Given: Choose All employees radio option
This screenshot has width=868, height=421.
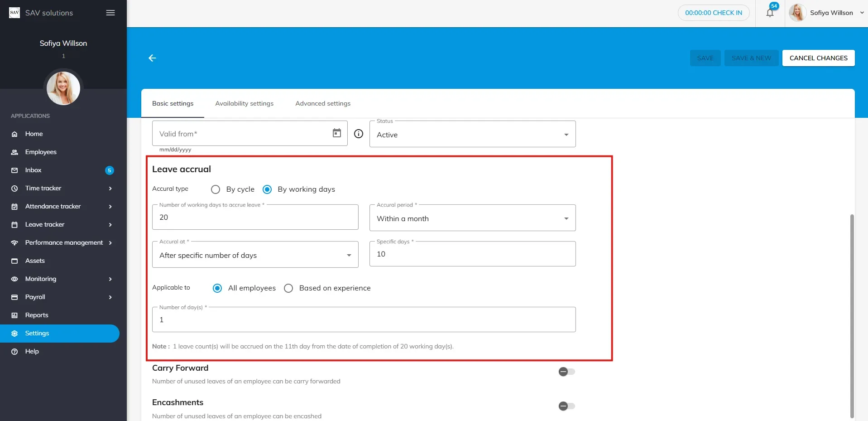Looking at the screenshot, I should [x=217, y=288].
